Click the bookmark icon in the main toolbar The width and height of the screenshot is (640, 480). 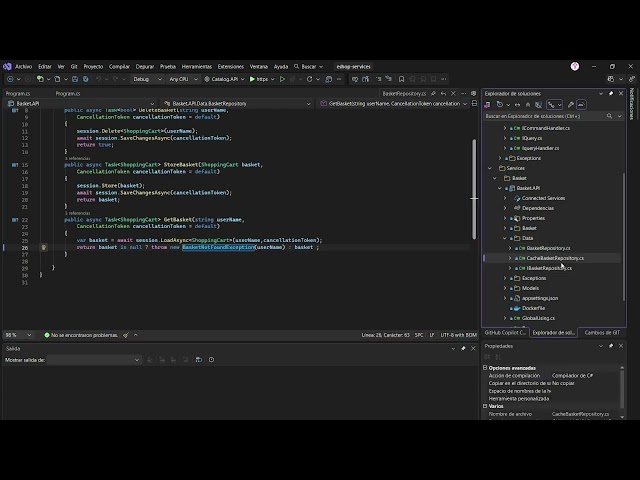[x=401, y=79]
